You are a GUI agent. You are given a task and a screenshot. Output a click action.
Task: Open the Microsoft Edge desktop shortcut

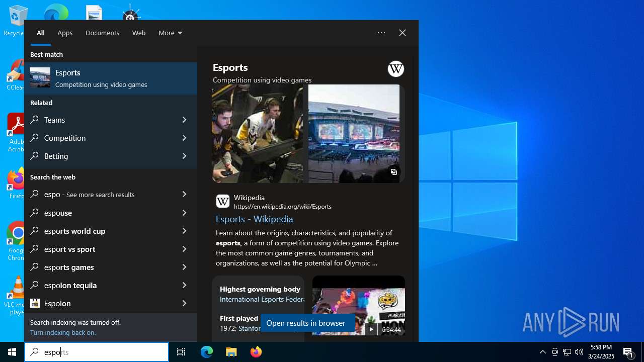pyautogui.click(x=56, y=12)
